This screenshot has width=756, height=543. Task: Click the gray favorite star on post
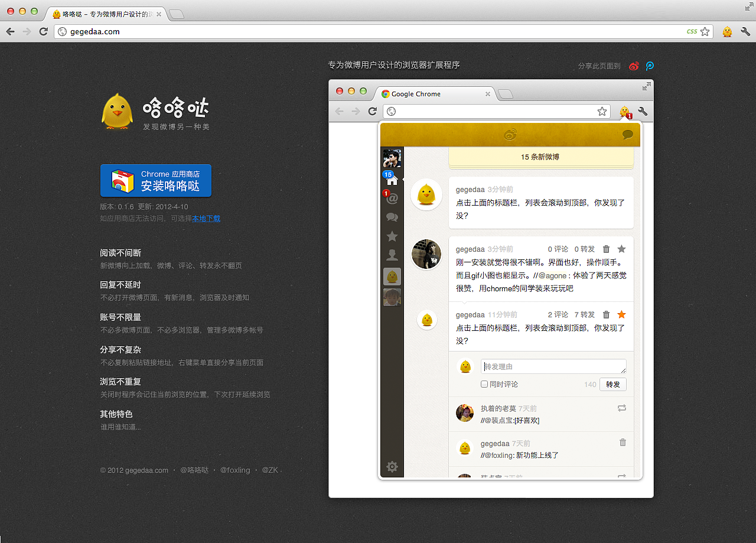click(621, 249)
